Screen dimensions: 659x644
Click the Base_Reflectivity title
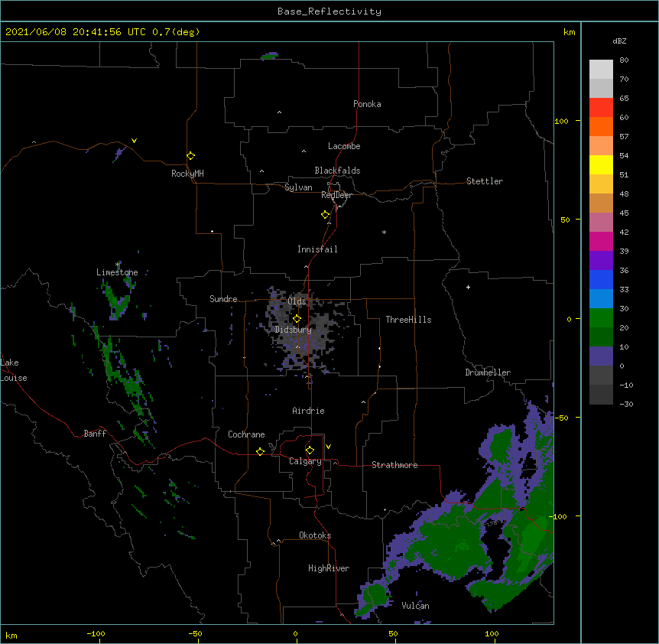[x=329, y=11]
